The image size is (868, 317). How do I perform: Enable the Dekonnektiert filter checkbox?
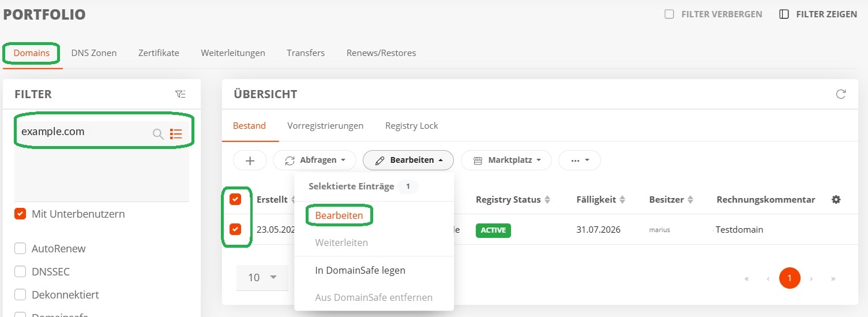[x=20, y=294]
